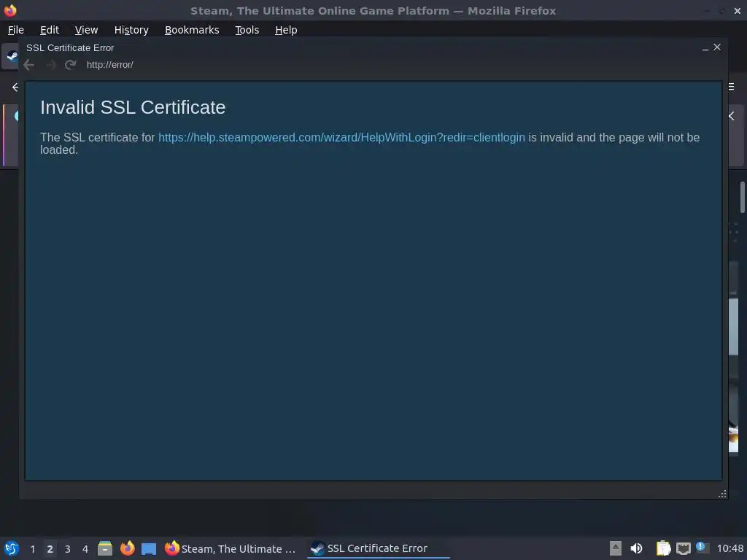
Task: Open the file manager from taskbar
Action: tap(105, 548)
